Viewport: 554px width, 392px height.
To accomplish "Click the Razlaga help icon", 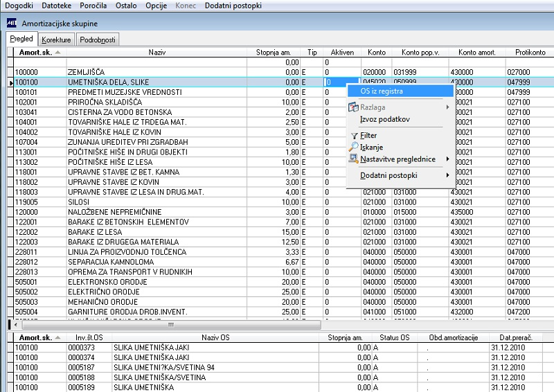I will 354,107.
